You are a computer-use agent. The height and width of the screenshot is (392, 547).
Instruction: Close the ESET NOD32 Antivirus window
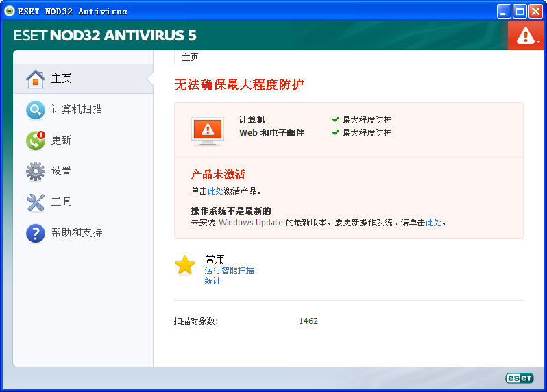point(535,12)
